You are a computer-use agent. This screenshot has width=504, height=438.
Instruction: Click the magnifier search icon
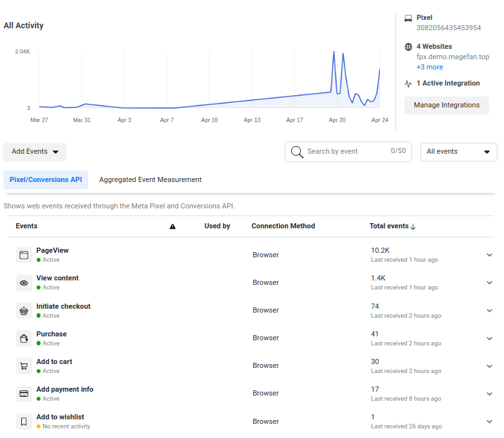click(297, 152)
